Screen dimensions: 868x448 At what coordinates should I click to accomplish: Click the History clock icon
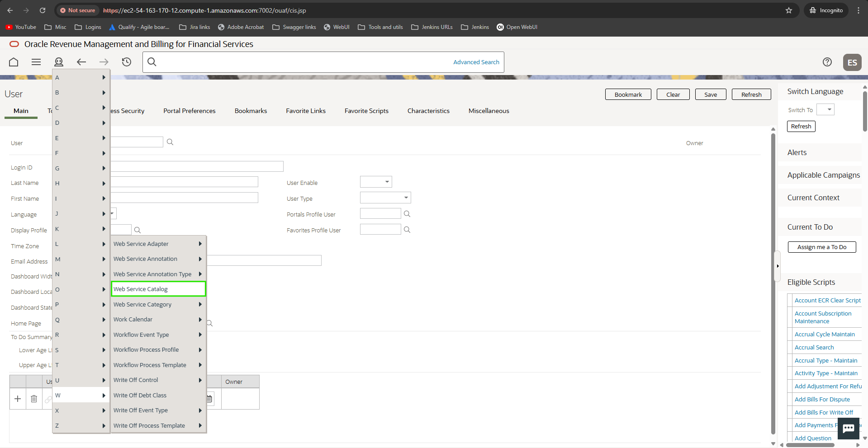click(x=127, y=62)
